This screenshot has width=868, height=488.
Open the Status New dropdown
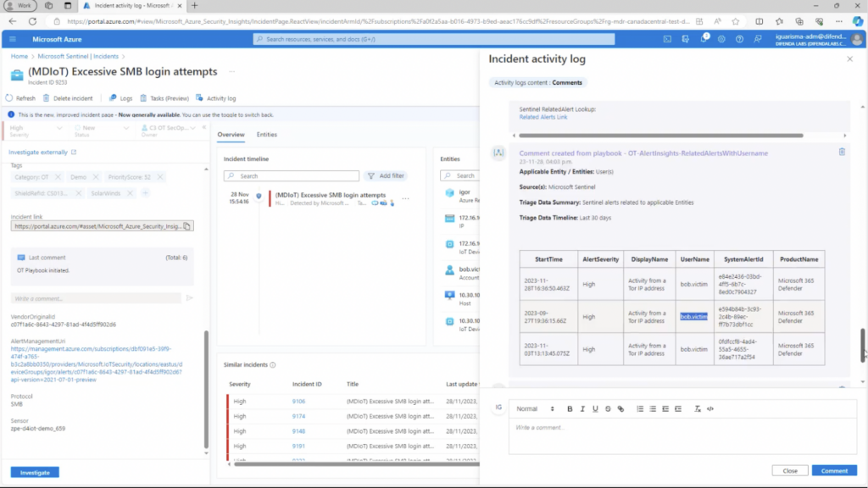pos(101,130)
